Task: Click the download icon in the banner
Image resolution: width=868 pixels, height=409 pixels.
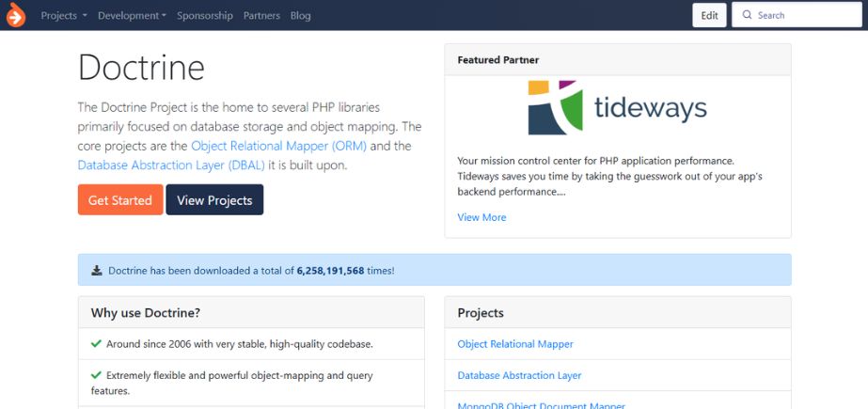Action: point(97,270)
